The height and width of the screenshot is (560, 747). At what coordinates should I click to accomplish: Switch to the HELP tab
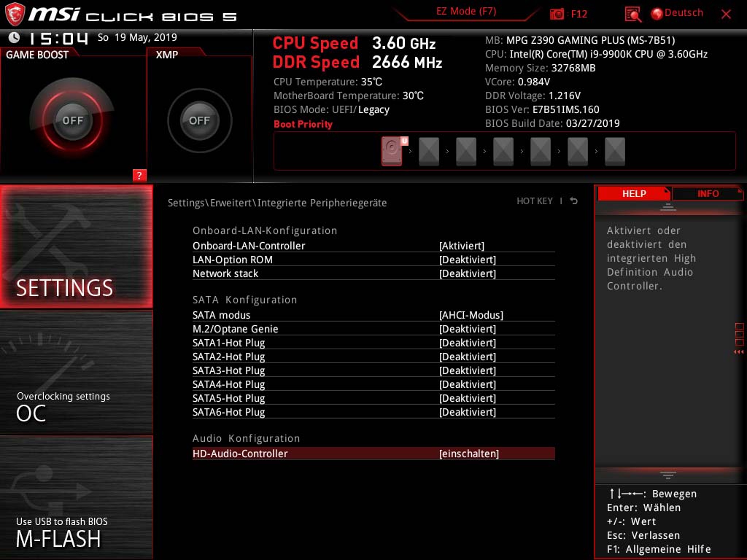pyautogui.click(x=634, y=194)
